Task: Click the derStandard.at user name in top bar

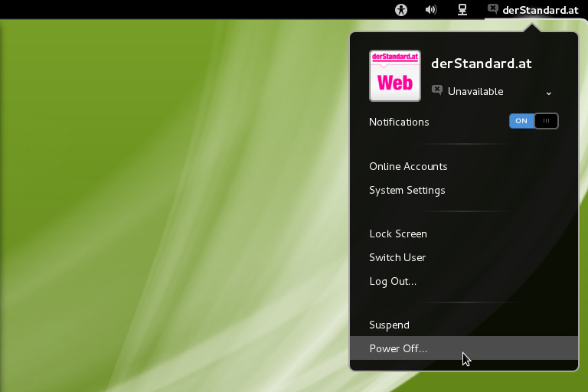Action: [x=541, y=10]
